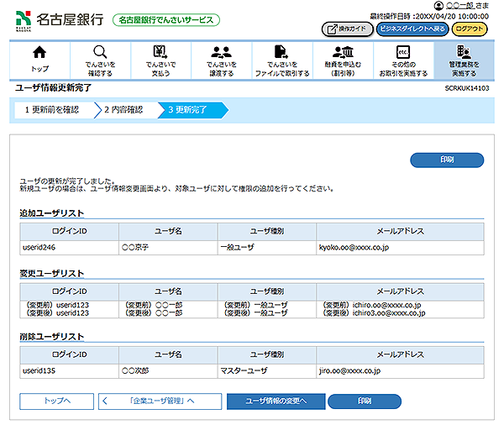This screenshot has height=425, width=504.
Task: Click ユーザ情報の変更へ button
Action: tap(275, 401)
